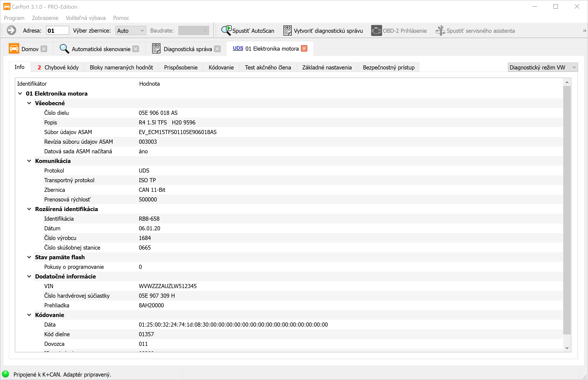Open Diagnostická správa tab
Screen dimensions: 588x380
[x=188, y=49]
